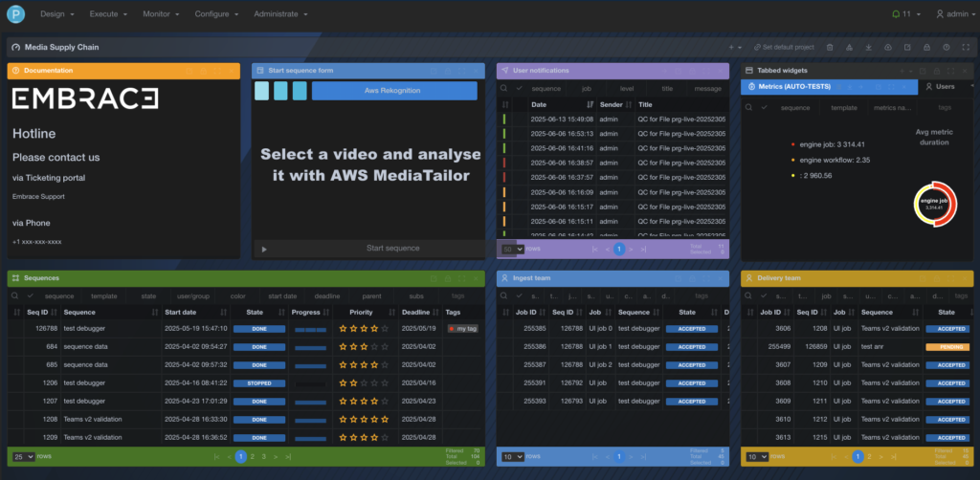Click the trash icon in dashboard toolbar
980x480 pixels.
(830, 48)
